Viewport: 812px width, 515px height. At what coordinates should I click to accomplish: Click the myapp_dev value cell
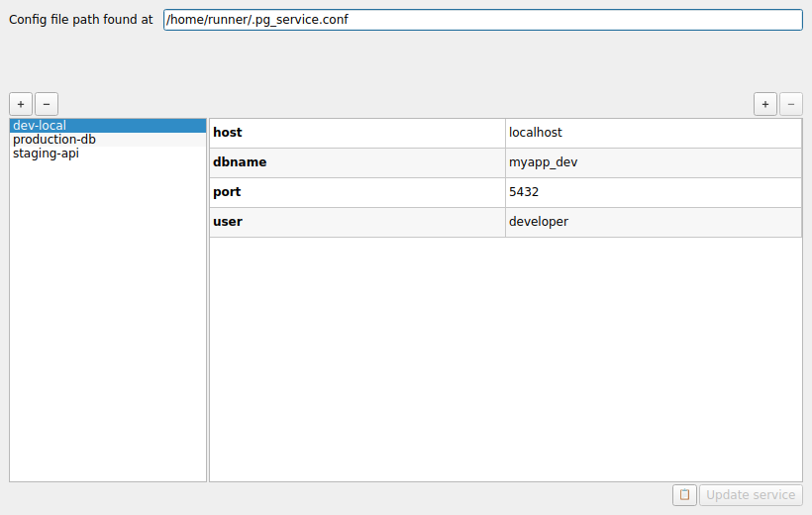(x=653, y=162)
